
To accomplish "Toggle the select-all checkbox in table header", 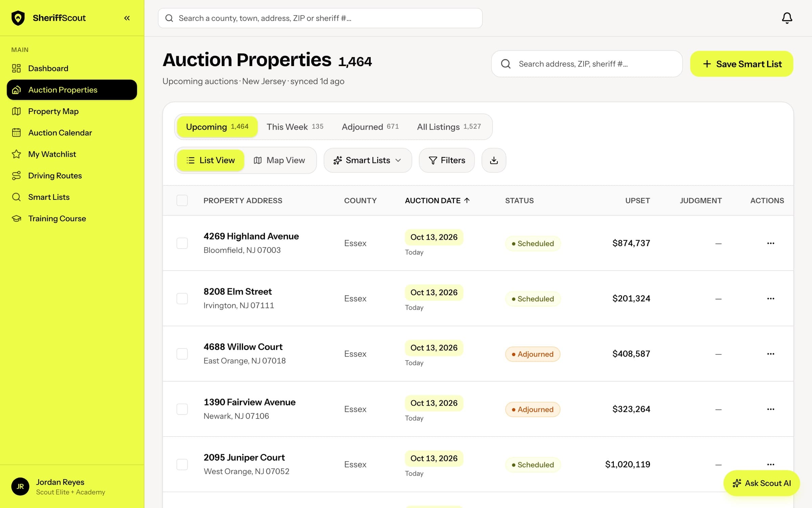I will (x=182, y=200).
